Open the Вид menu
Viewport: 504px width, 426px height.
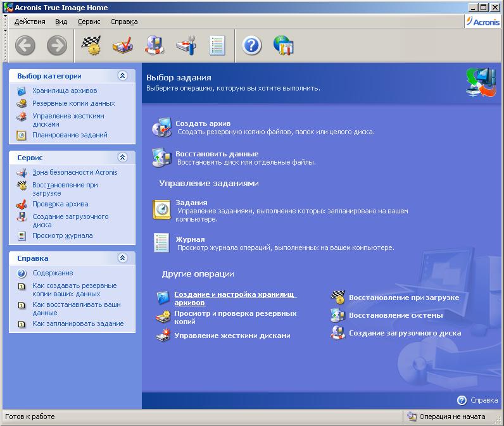tap(61, 22)
